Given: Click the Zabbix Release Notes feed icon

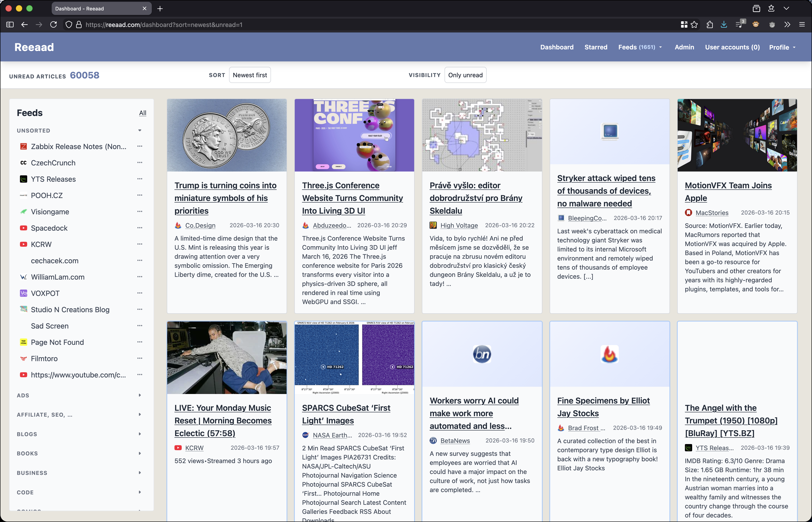Looking at the screenshot, I should [x=23, y=146].
